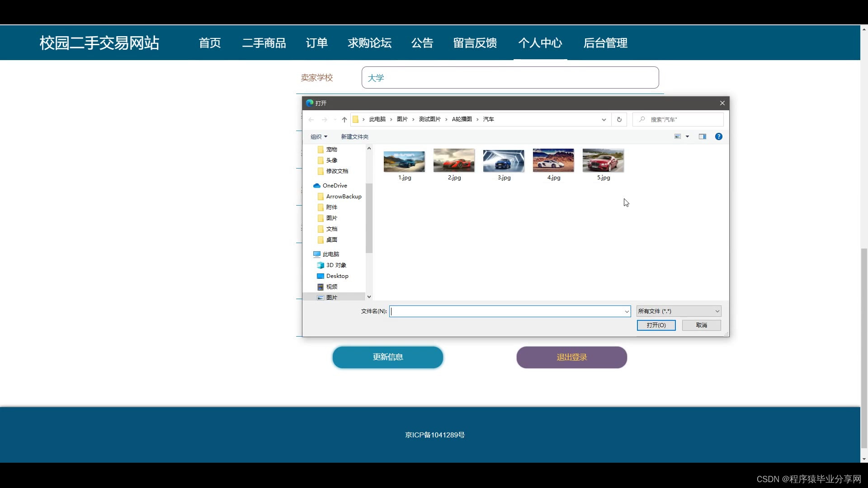Image resolution: width=868 pixels, height=488 pixels.
Task: Open view options dropdown arrow
Action: click(x=687, y=137)
